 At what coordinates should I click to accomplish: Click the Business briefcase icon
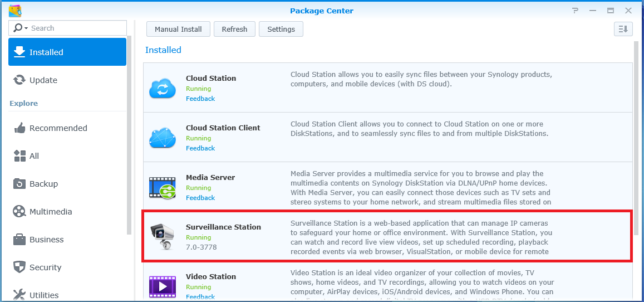pos(19,239)
